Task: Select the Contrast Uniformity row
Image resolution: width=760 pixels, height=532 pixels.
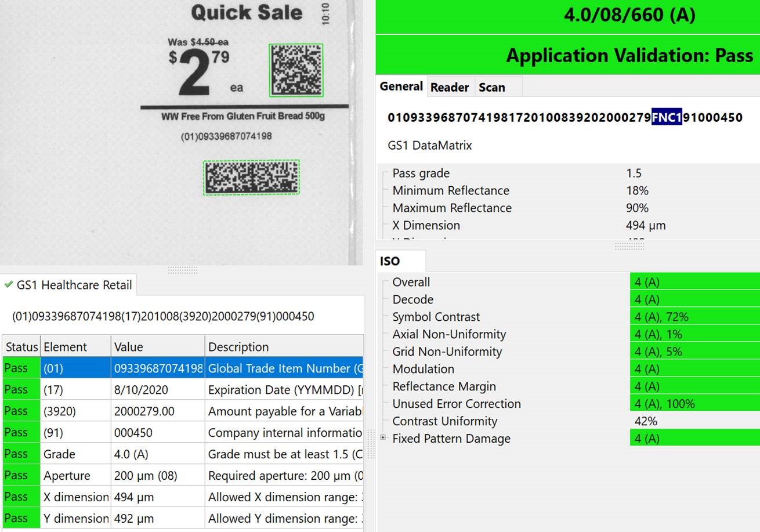Action: [x=569, y=421]
